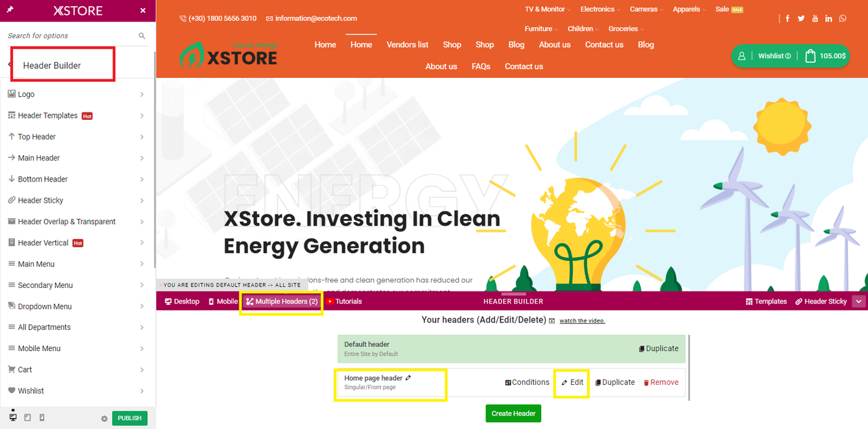Click the search magnifier icon in options panel
The image size is (868, 429).
pyautogui.click(x=142, y=36)
